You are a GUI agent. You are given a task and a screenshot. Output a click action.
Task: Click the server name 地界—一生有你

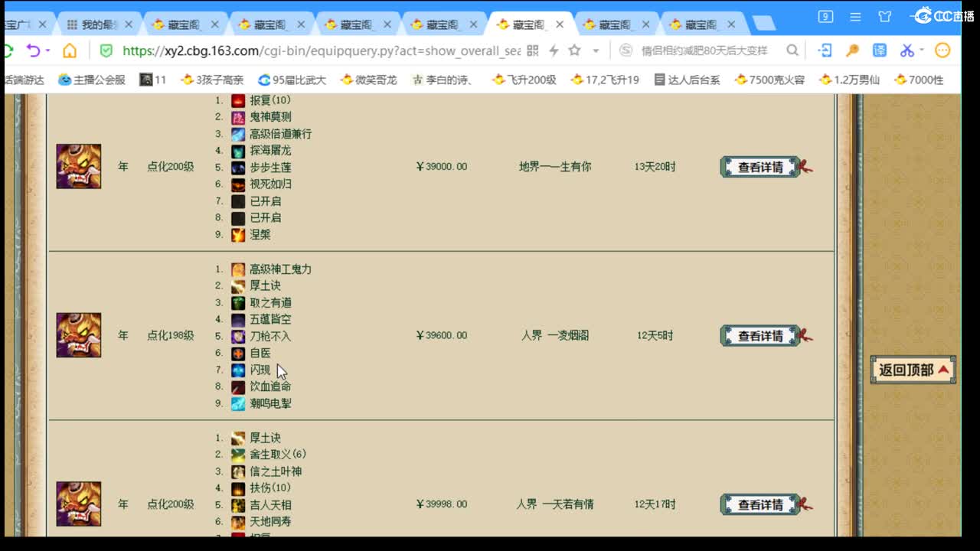click(x=555, y=167)
